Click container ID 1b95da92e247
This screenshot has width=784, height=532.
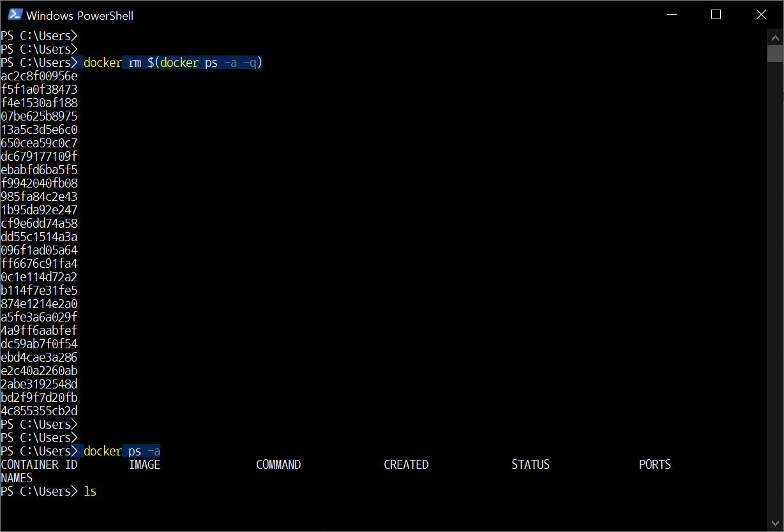click(x=40, y=210)
